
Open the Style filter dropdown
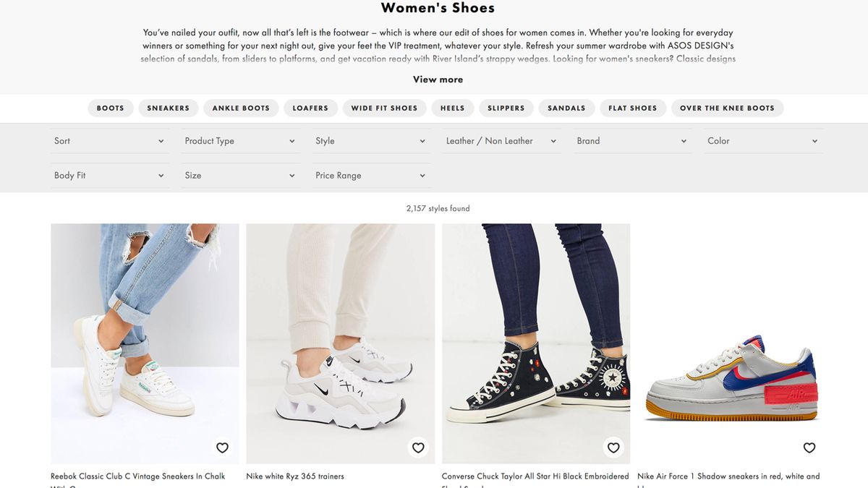[371, 141]
